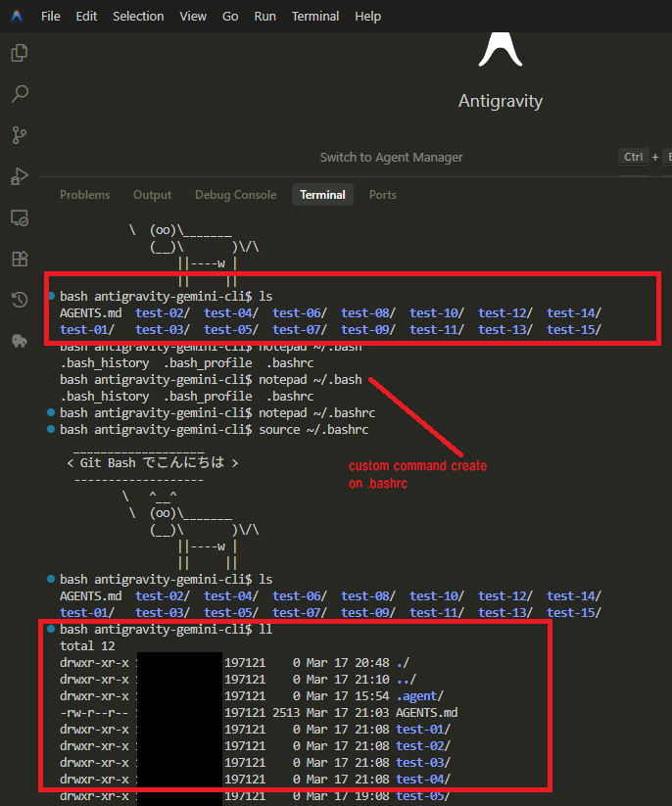This screenshot has height=806, width=672.
Task: Click test-14/ in the first ls output
Action: tap(574, 313)
